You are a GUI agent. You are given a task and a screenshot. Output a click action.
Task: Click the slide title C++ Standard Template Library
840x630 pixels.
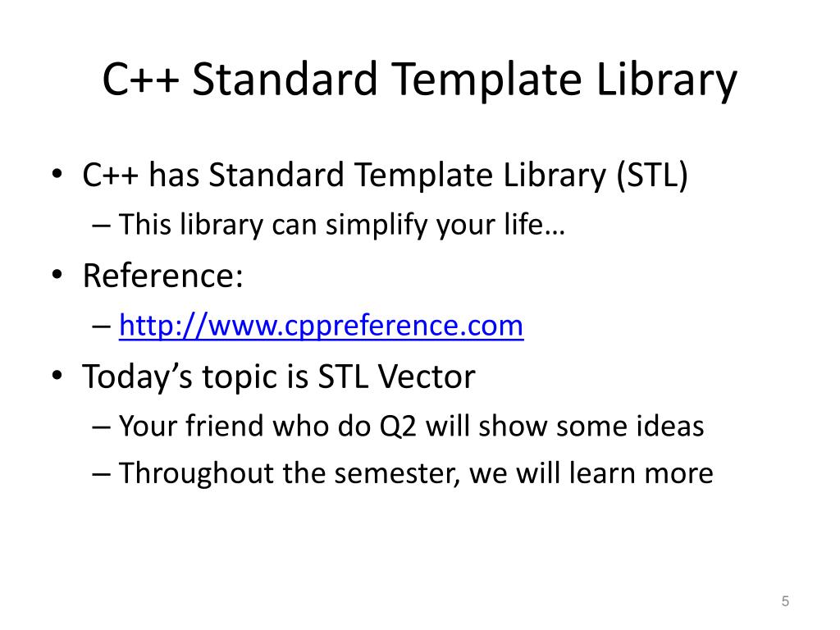420,80
